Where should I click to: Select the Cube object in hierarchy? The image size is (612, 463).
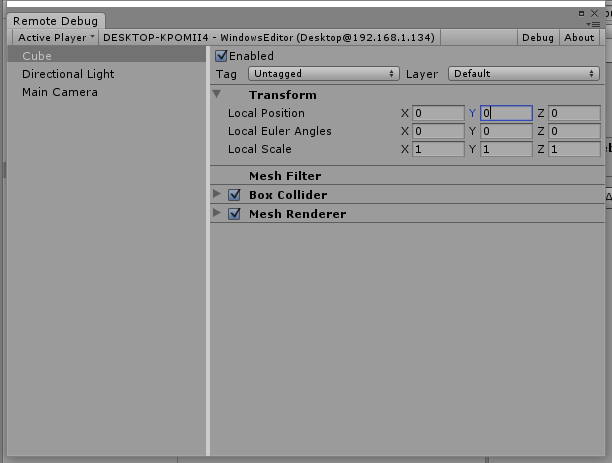107,56
